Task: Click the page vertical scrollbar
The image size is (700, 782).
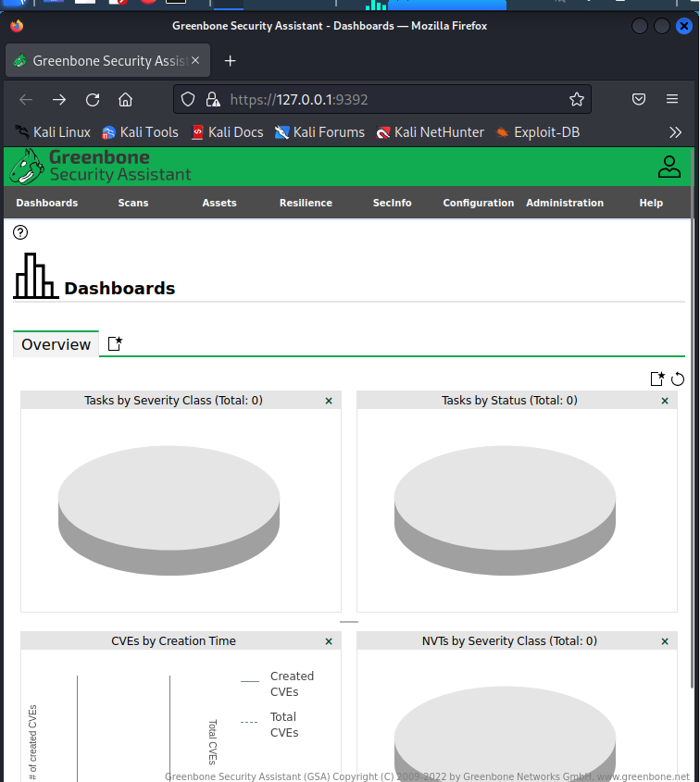Action: (692, 419)
